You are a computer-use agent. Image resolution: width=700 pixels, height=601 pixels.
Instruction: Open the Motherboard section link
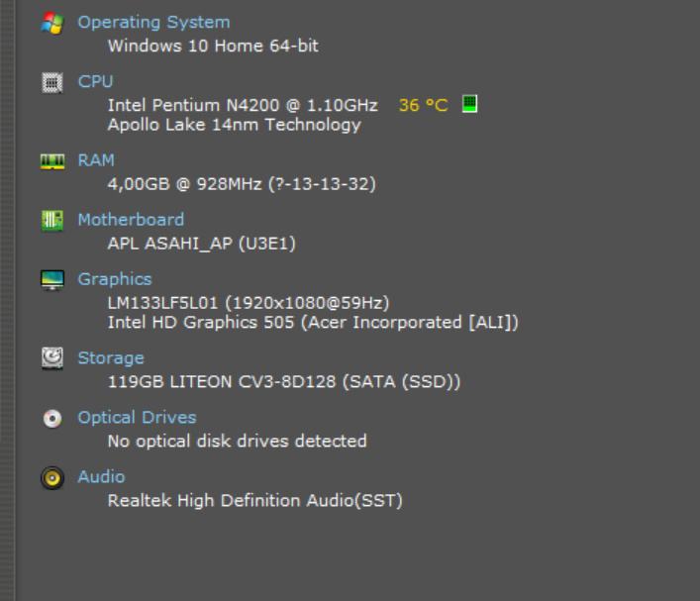pos(131,219)
